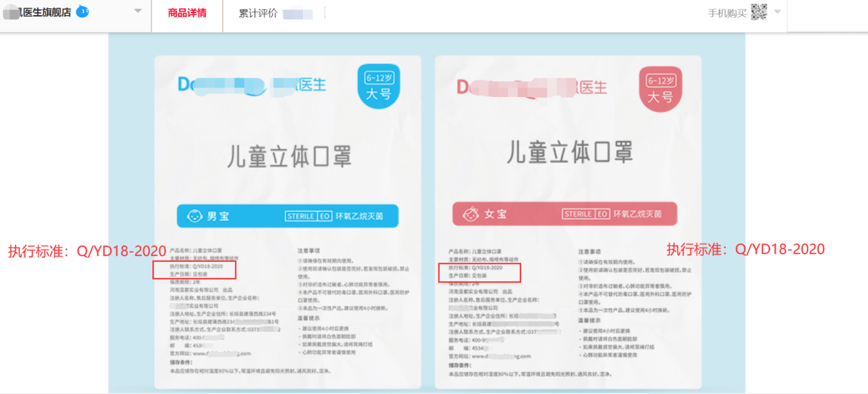This screenshot has height=394, width=868.
Task: Switch to the 累计评价 tab
Action: click(x=257, y=14)
